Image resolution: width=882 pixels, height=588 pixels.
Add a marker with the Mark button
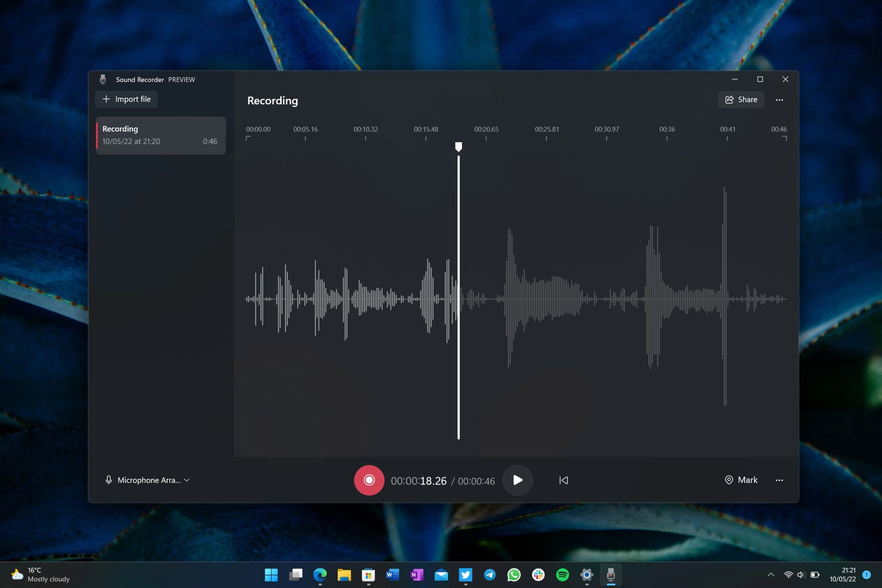741,480
